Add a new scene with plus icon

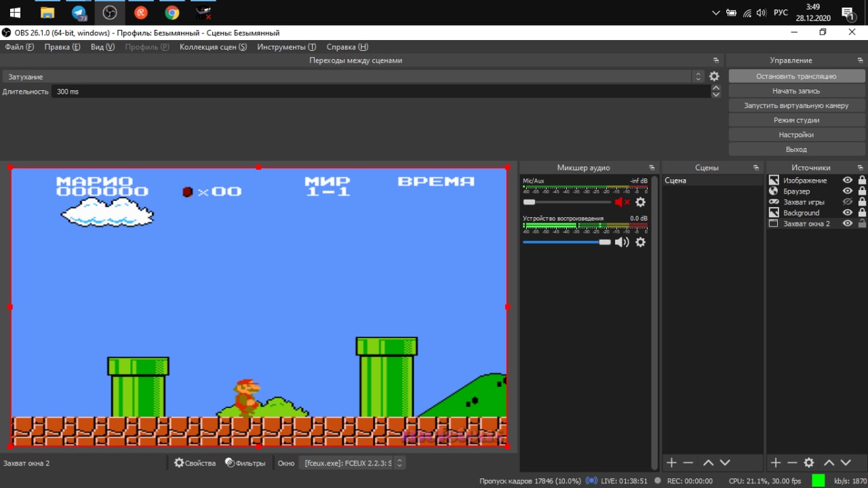671,463
